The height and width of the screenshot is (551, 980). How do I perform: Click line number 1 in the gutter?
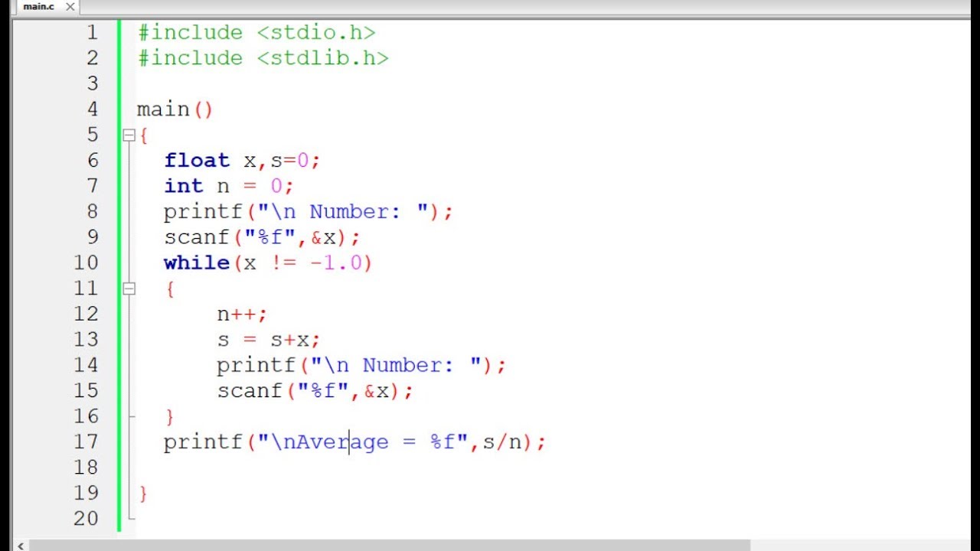point(92,33)
